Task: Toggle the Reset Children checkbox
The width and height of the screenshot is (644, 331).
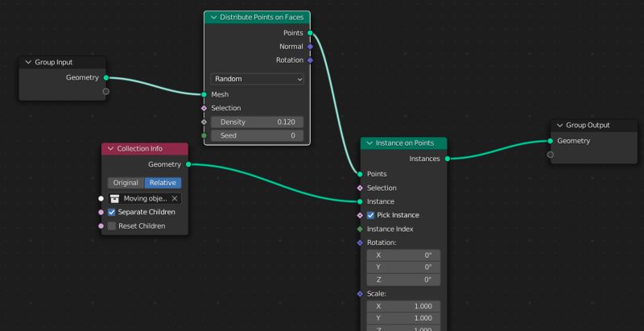Action: point(111,225)
